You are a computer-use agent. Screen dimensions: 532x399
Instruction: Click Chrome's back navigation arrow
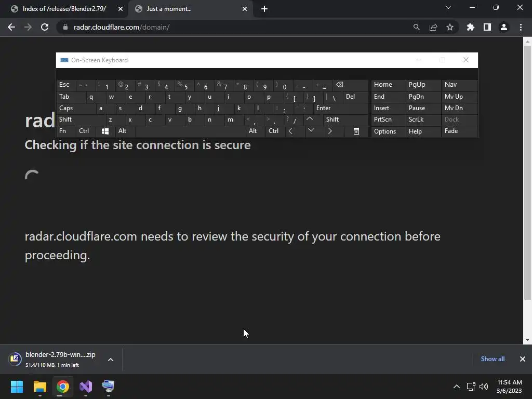click(x=11, y=27)
